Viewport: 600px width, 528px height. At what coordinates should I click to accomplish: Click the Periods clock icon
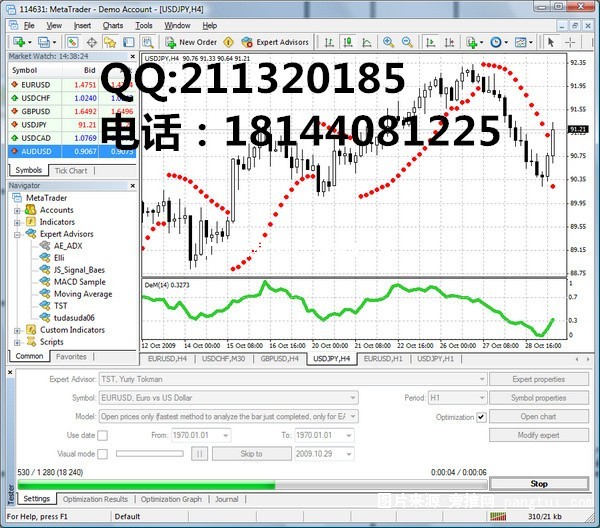click(x=496, y=42)
